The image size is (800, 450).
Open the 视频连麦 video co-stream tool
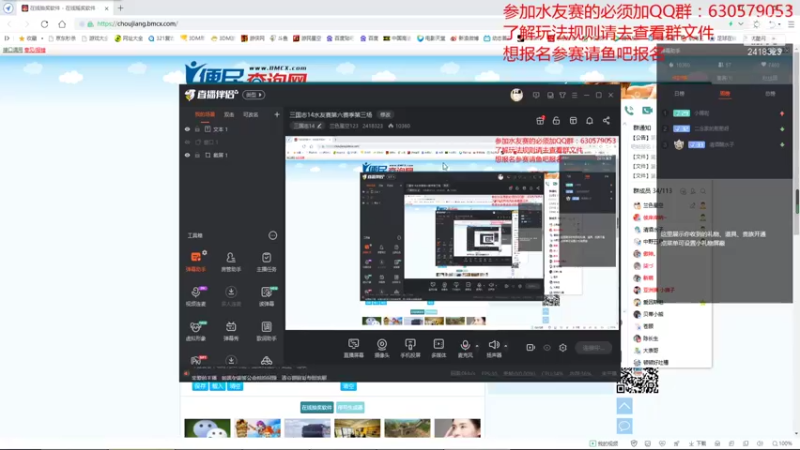pyautogui.click(x=196, y=296)
